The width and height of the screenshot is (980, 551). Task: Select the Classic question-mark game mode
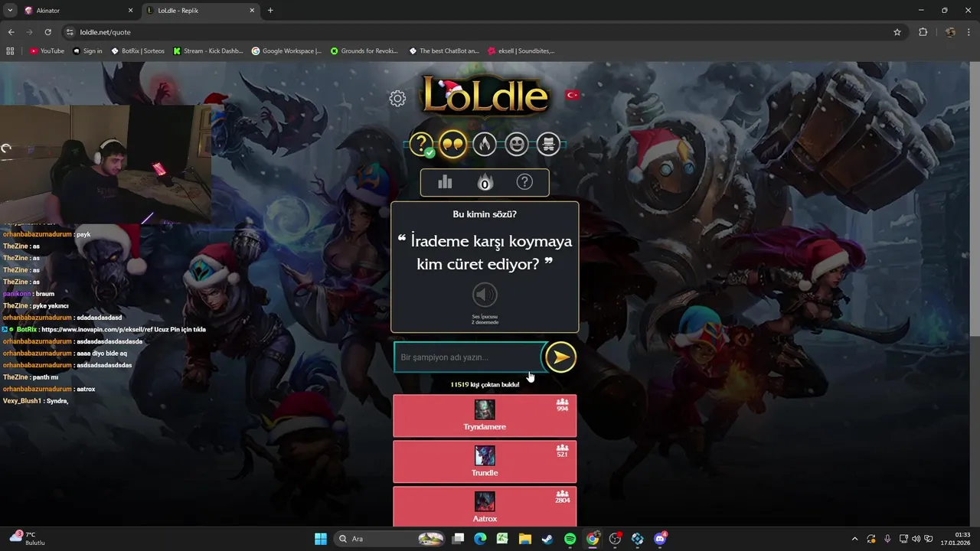(421, 144)
